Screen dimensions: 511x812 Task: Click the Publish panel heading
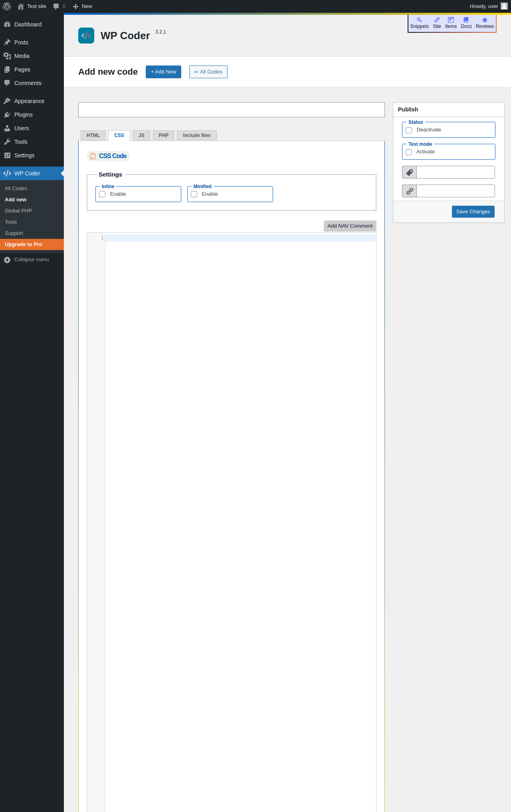pyautogui.click(x=408, y=109)
